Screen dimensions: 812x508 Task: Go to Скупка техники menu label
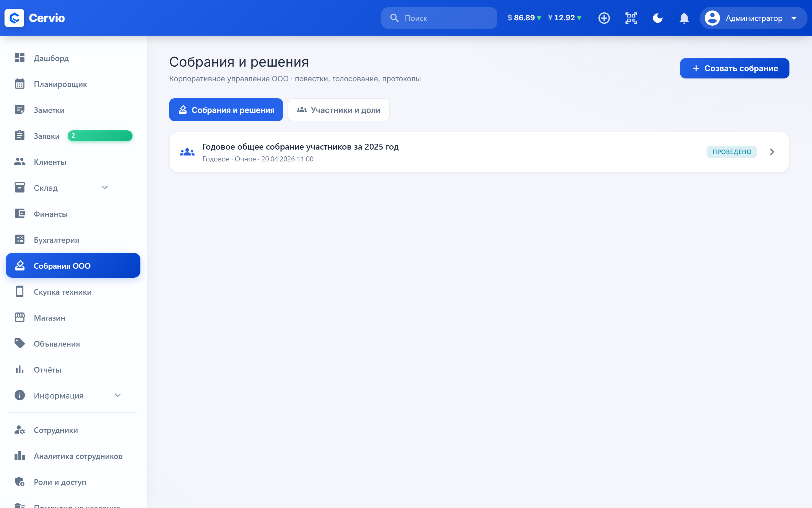[63, 292]
